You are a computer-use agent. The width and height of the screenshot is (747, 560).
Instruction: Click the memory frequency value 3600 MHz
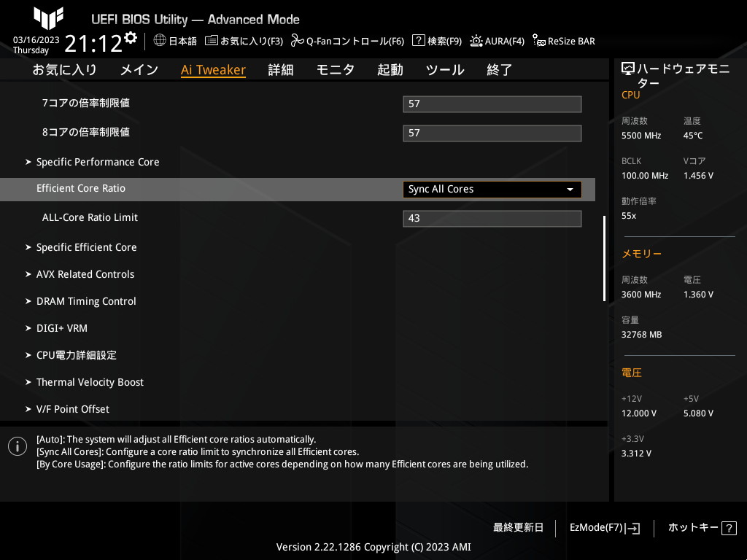click(641, 295)
